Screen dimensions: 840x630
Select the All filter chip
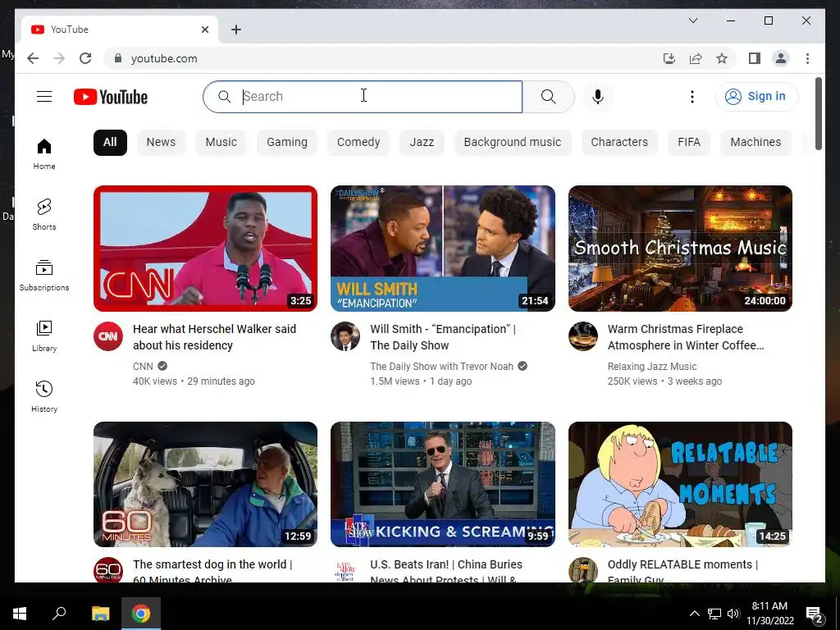pos(110,143)
